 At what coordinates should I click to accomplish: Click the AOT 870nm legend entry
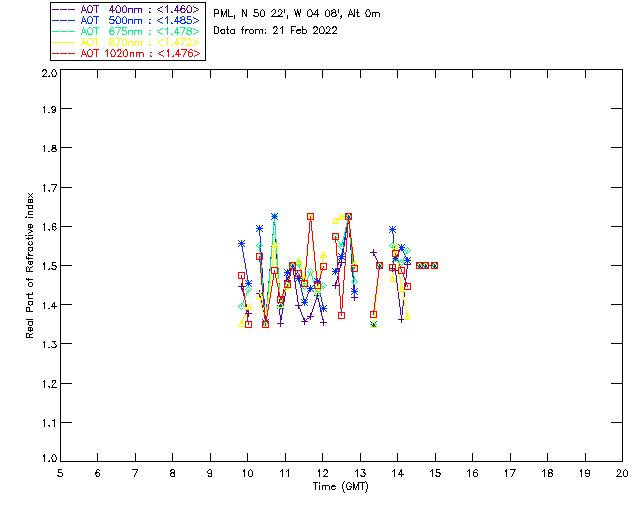click(x=126, y=42)
